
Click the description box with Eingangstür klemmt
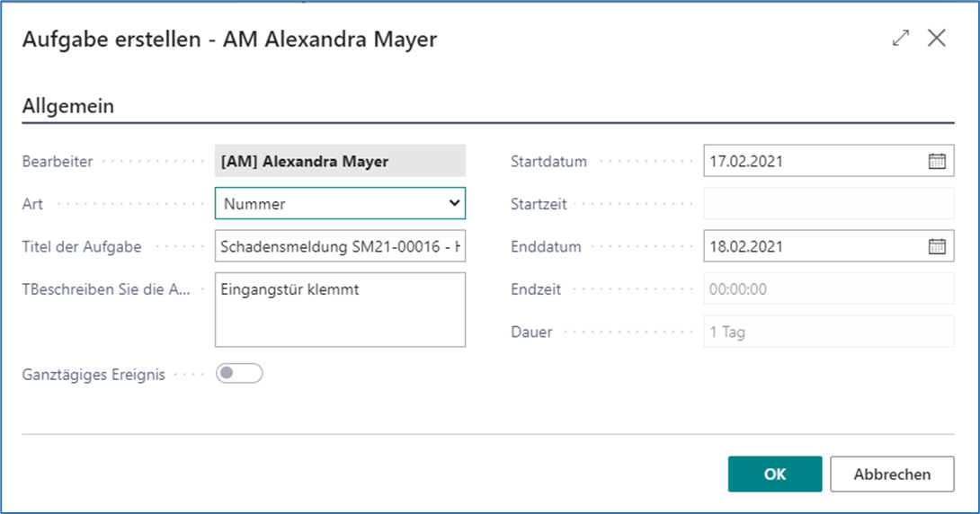(340, 310)
